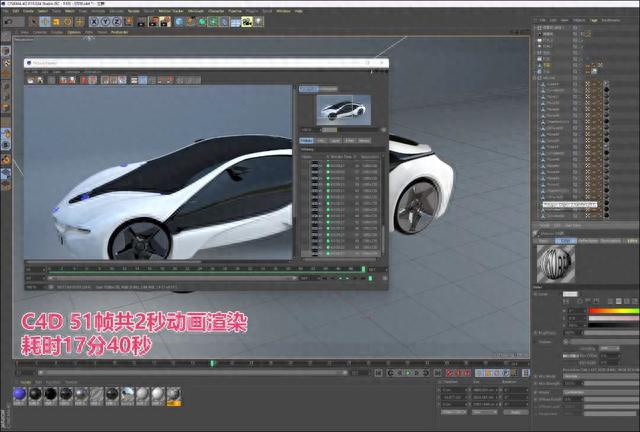Open the MoGraph menu

pos(196,11)
